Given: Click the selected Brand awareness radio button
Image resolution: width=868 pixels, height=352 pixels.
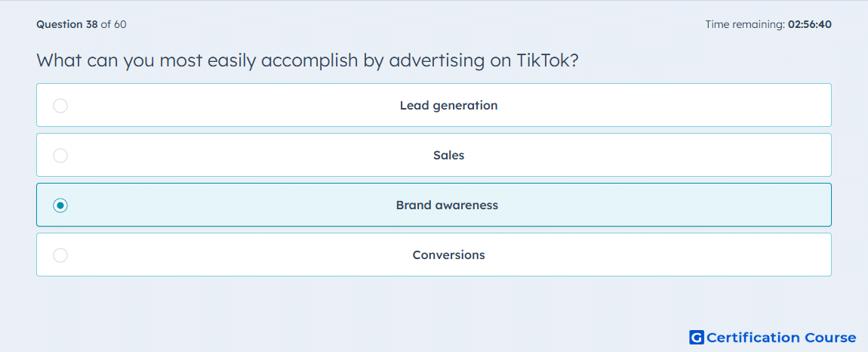Looking at the screenshot, I should (x=60, y=205).
